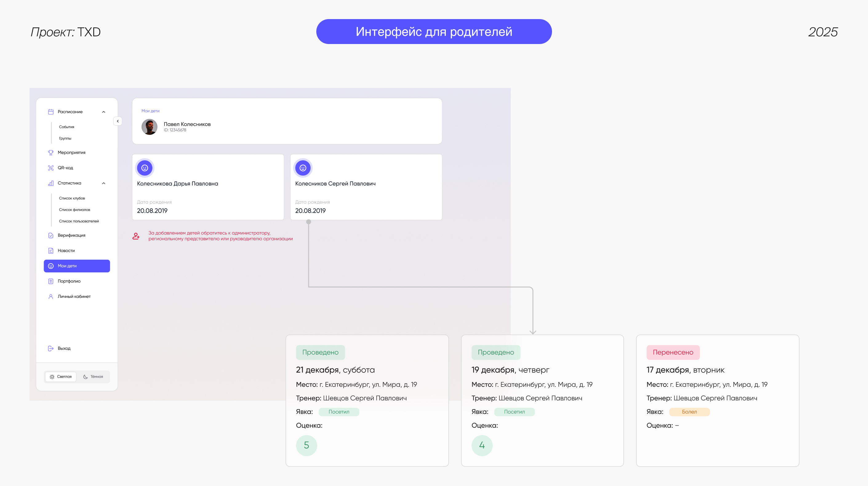Viewport: 868px width, 486px height.
Task: Switch to the Светлая light theme
Action: pyautogui.click(x=61, y=376)
